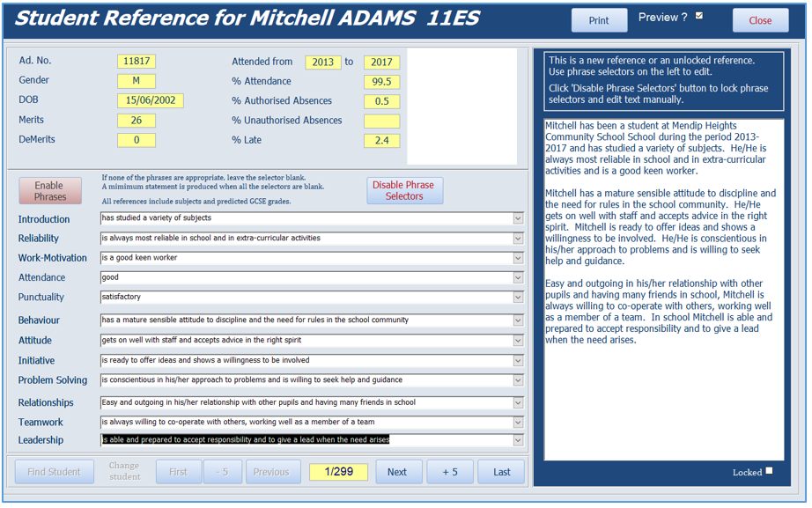This screenshot has width=812, height=508.
Task: Select the Gender field
Action: click(x=137, y=81)
